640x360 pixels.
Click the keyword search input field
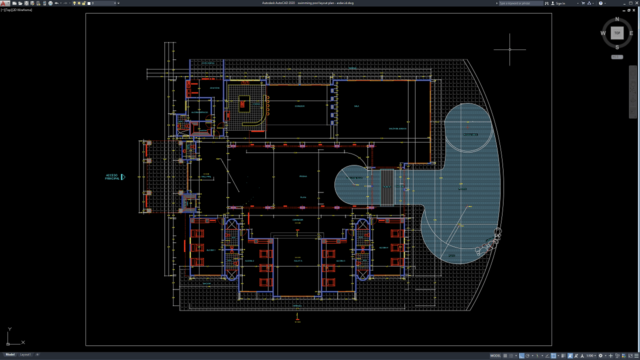521,3
